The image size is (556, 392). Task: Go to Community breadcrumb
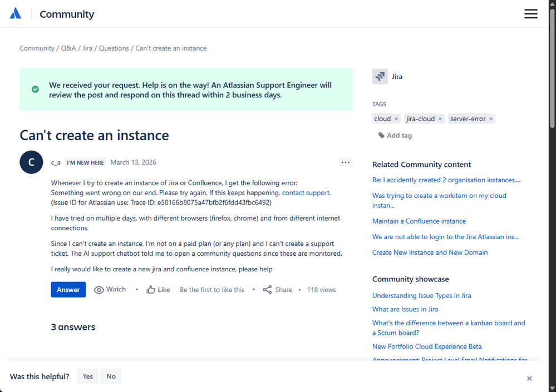click(37, 48)
